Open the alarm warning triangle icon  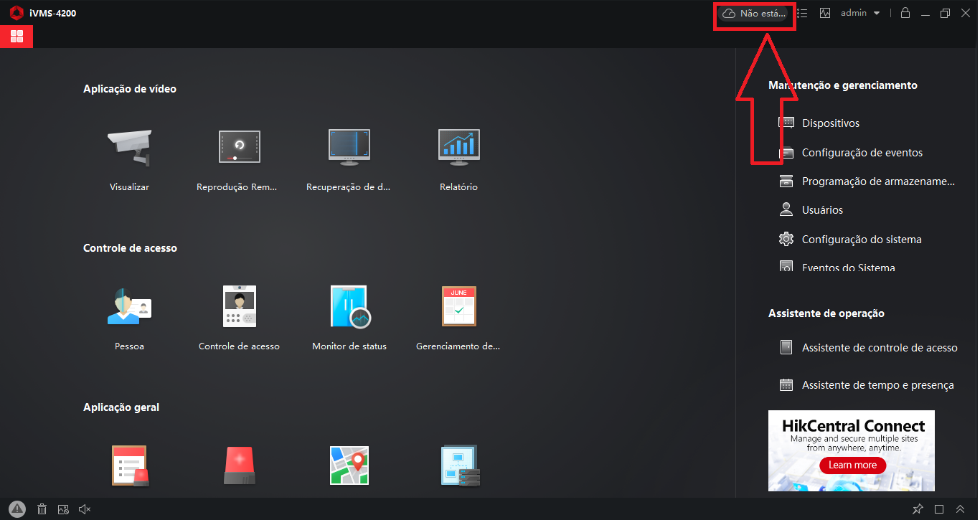pos(17,509)
